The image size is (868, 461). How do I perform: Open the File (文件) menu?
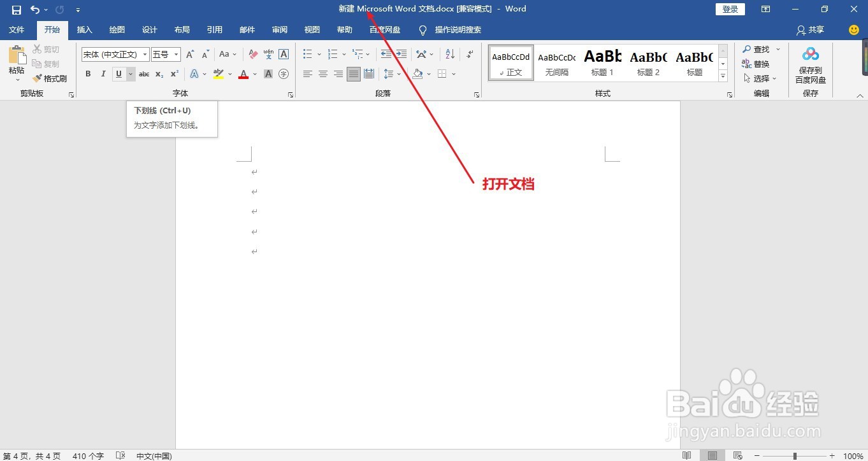(x=17, y=30)
